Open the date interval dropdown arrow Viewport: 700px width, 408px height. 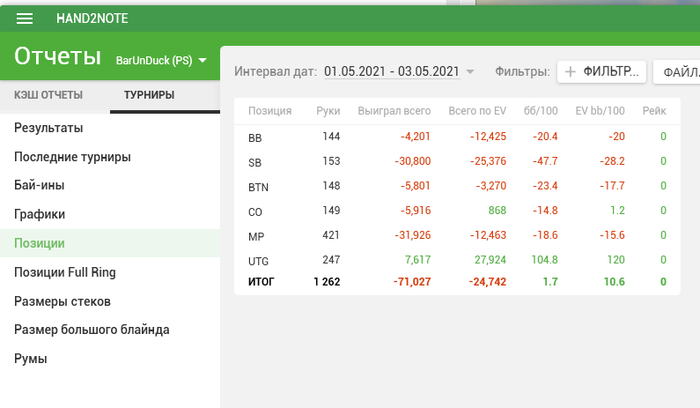pos(470,71)
